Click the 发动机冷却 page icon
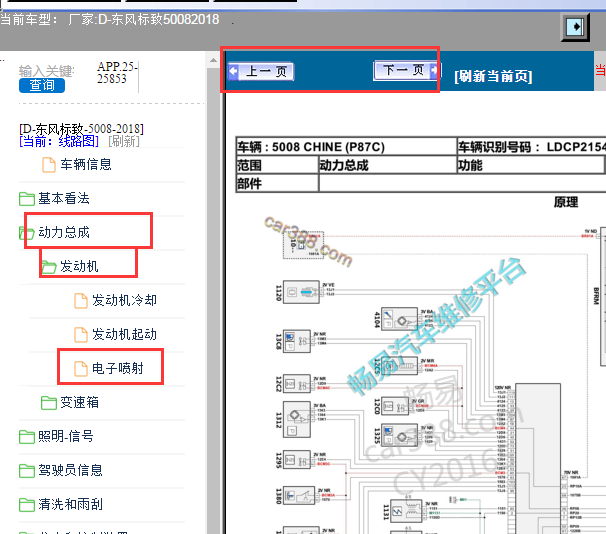This screenshot has height=534, width=606. 81,301
